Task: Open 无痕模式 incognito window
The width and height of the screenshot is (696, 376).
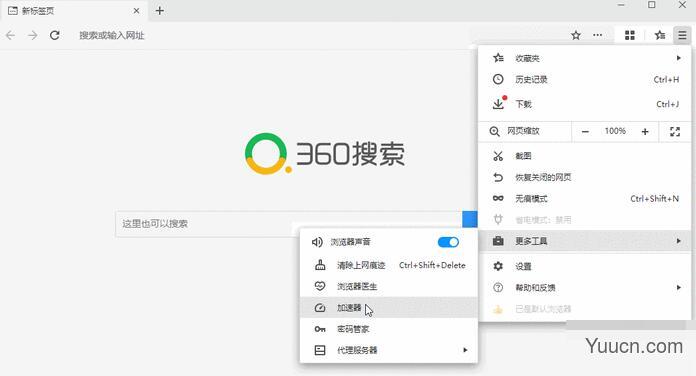Action: pyautogui.click(x=585, y=198)
